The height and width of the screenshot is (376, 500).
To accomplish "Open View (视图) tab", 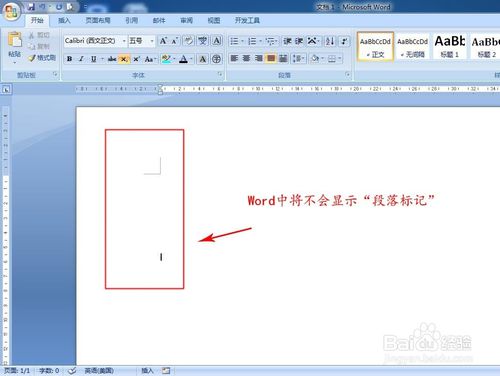I will [x=214, y=20].
